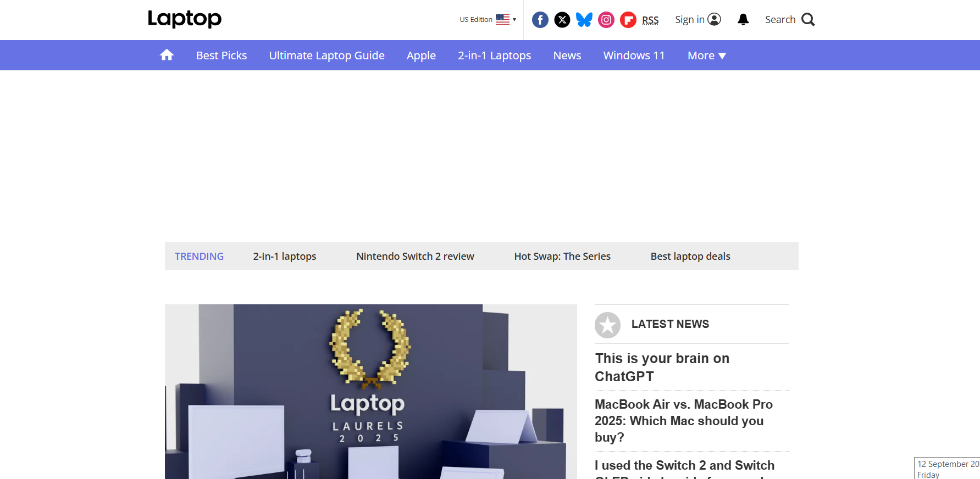
Task: Click the Latest News star icon
Action: pos(607,325)
